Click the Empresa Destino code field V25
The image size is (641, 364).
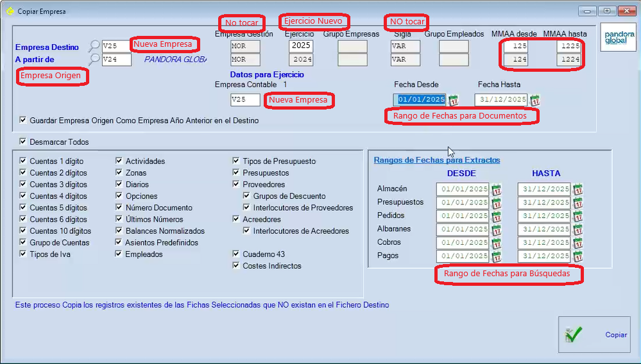coord(116,46)
